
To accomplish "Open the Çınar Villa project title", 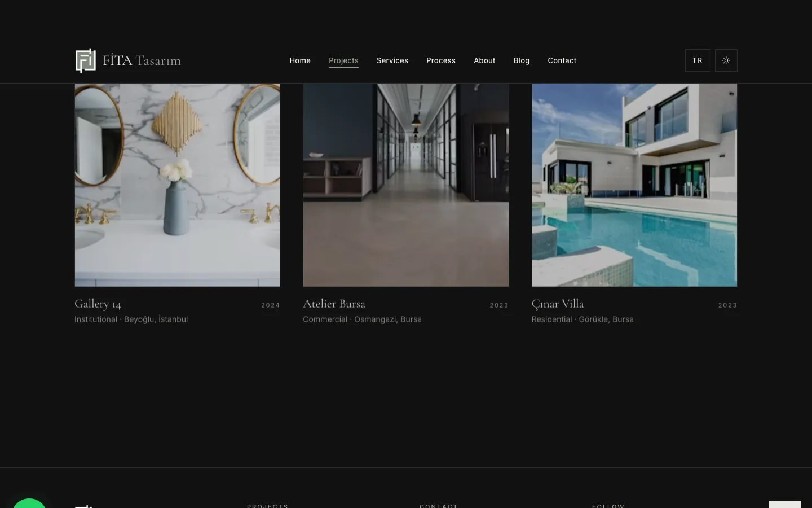I will [x=558, y=304].
